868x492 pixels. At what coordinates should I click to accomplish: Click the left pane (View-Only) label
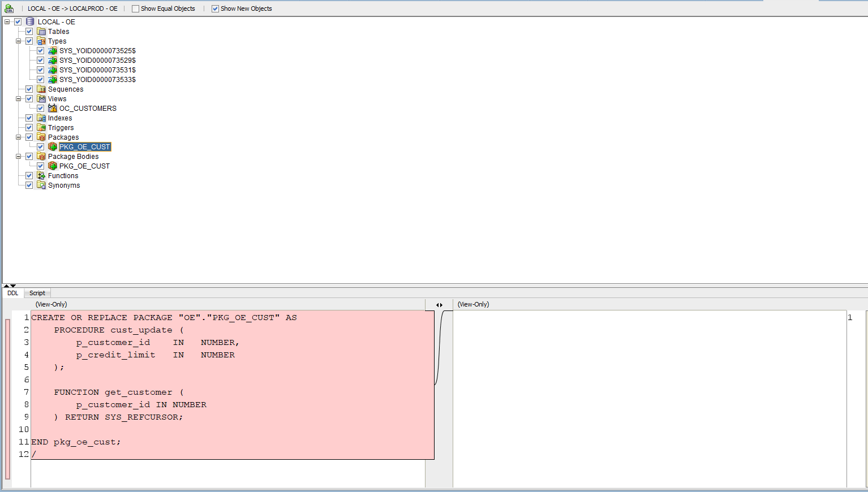point(51,304)
